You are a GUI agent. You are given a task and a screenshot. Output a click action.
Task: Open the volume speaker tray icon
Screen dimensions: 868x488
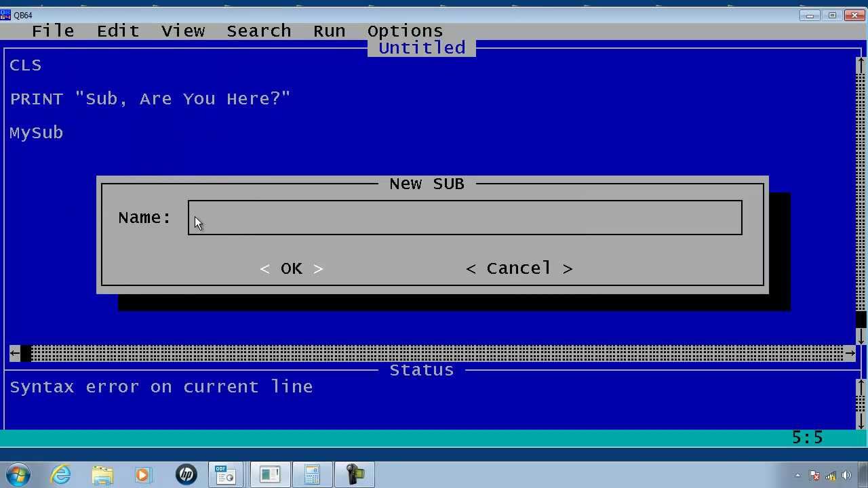tap(847, 476)
